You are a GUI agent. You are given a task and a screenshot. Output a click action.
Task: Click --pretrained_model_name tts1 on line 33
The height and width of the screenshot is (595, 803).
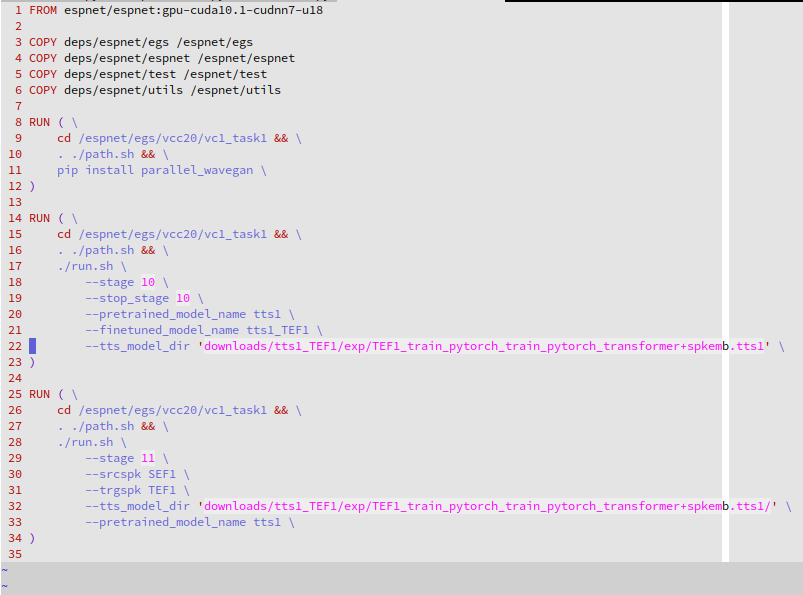tap(183, 522)
